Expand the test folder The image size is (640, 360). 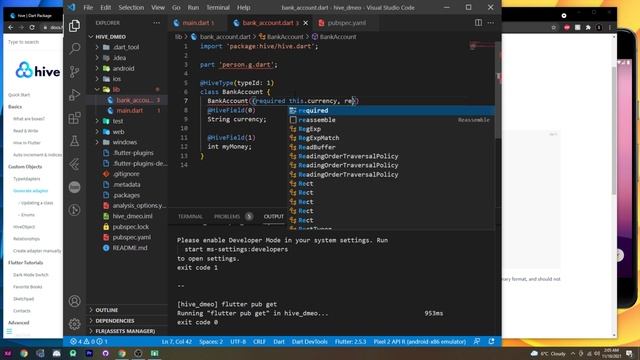(97, 121)
